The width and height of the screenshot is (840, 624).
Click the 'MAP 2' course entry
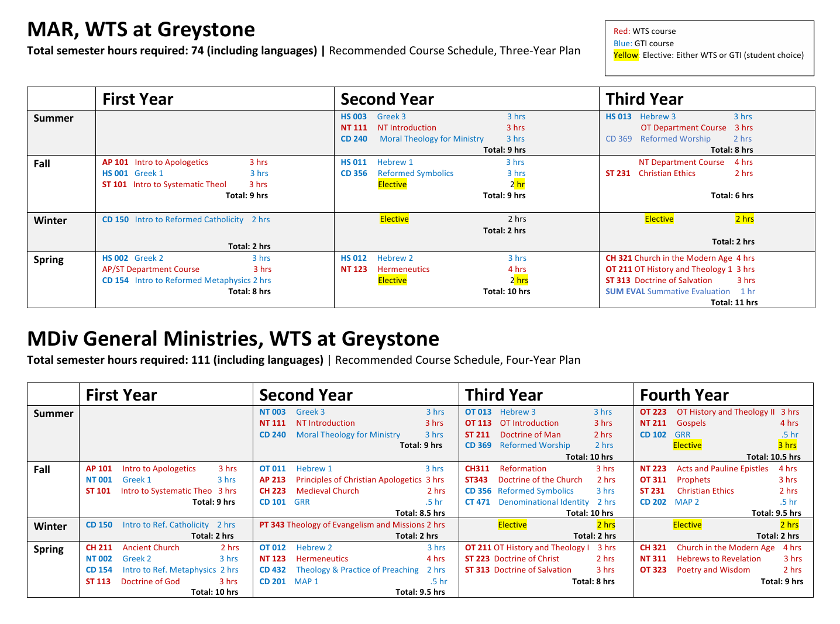coord(687,502)
